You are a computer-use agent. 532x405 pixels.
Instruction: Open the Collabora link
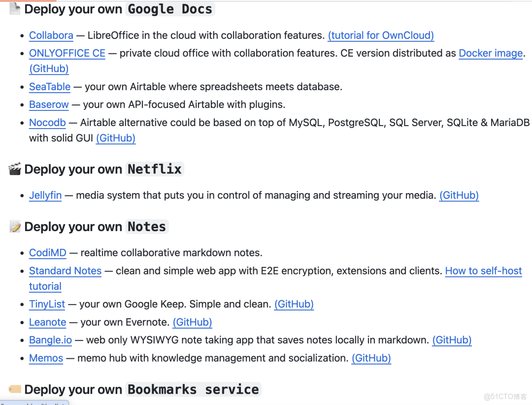click(x=51, y=35)
